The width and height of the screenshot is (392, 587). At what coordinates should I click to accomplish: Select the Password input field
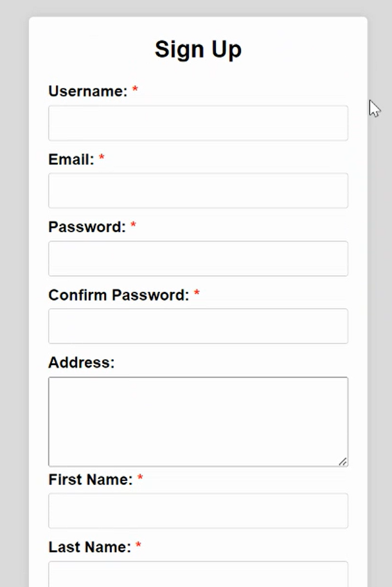point(198,258)
